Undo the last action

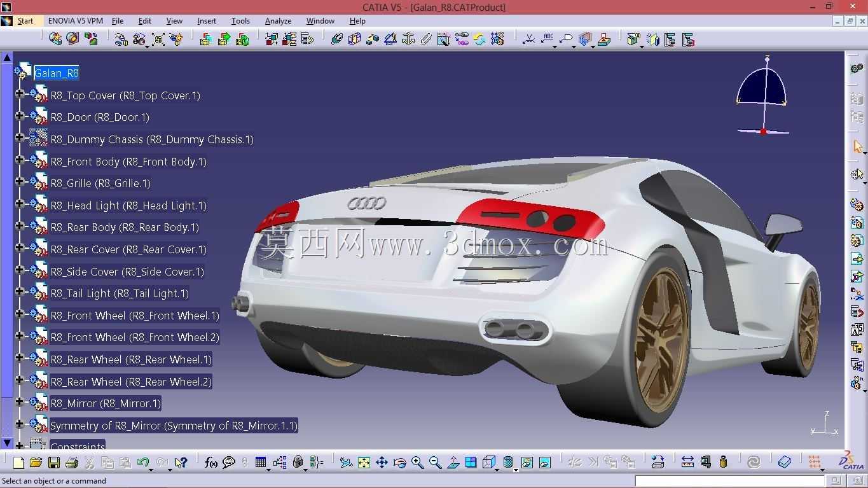pyautogui.click(x=142, y=463)
